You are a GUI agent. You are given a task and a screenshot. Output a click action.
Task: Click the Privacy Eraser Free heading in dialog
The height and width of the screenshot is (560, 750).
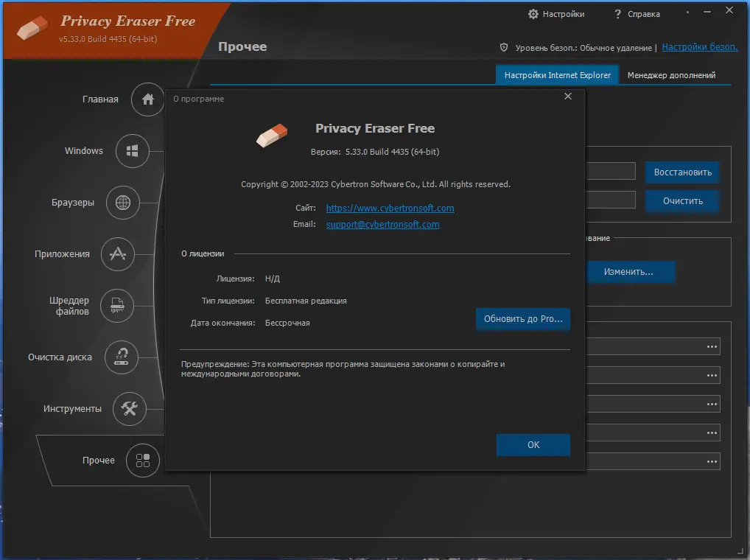pos(375,129)
